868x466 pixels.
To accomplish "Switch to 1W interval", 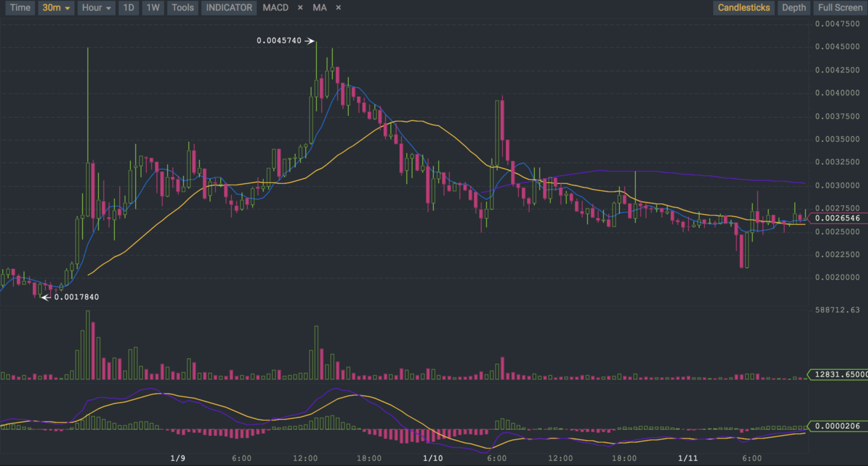I will [x=153, y=8].
